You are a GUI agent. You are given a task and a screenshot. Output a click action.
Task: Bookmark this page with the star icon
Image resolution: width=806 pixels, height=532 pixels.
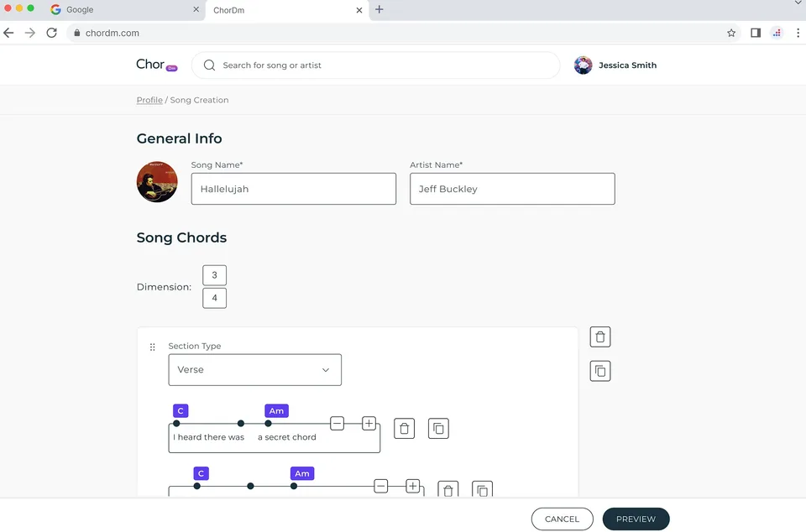[731, 33]
